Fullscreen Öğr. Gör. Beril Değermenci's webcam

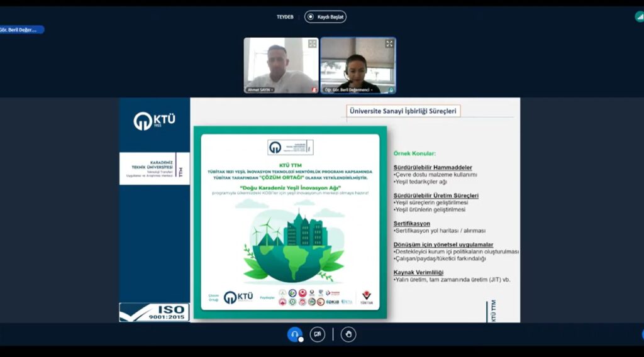389,43
